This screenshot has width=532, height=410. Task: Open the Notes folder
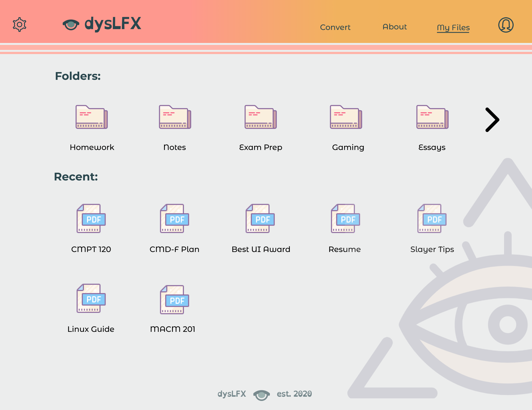175,117
